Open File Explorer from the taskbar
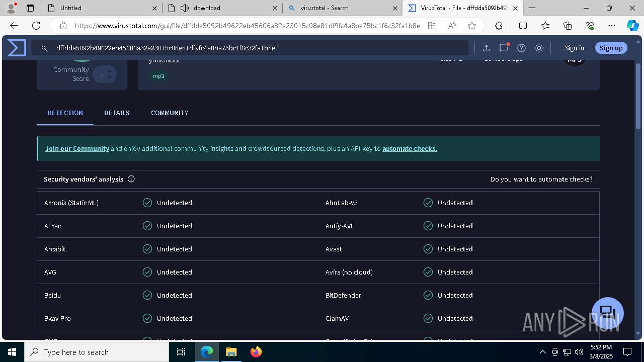The image size is (644, 362). pos(231,352)
